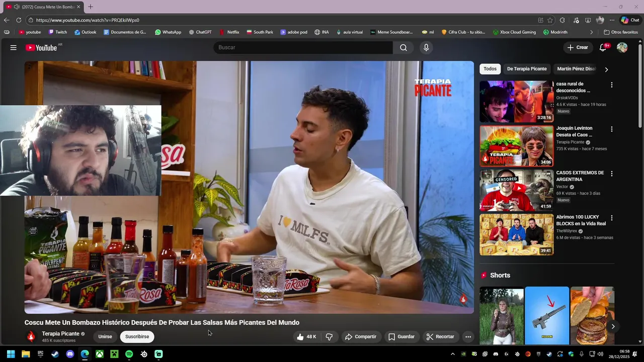Open the Netflix bookmark
644x362 pixels.
[x=229, y=32]
